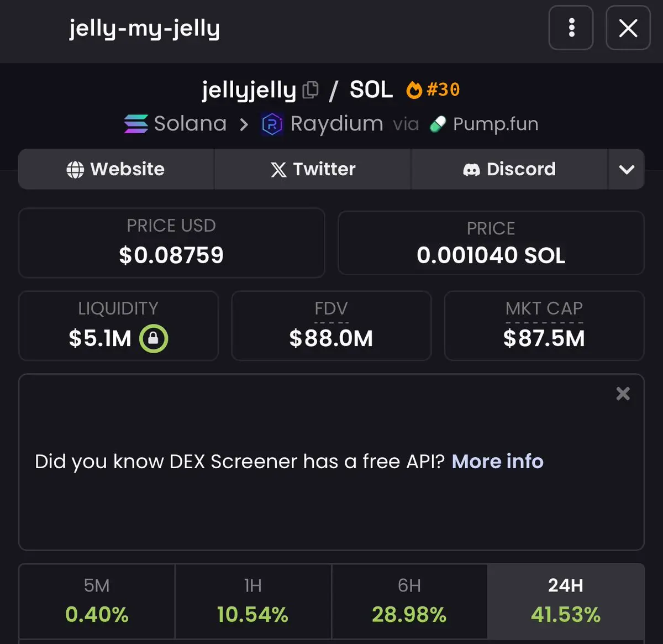This screenshot has width=663, height=644.
Task: Open the token Website link
Action: point(116,169)
